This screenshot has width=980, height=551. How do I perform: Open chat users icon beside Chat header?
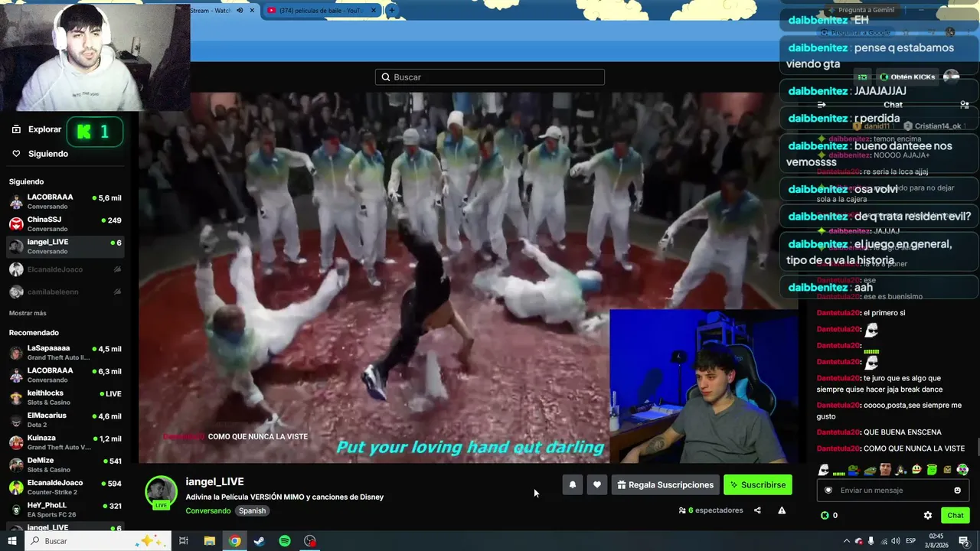pos(964,105)
